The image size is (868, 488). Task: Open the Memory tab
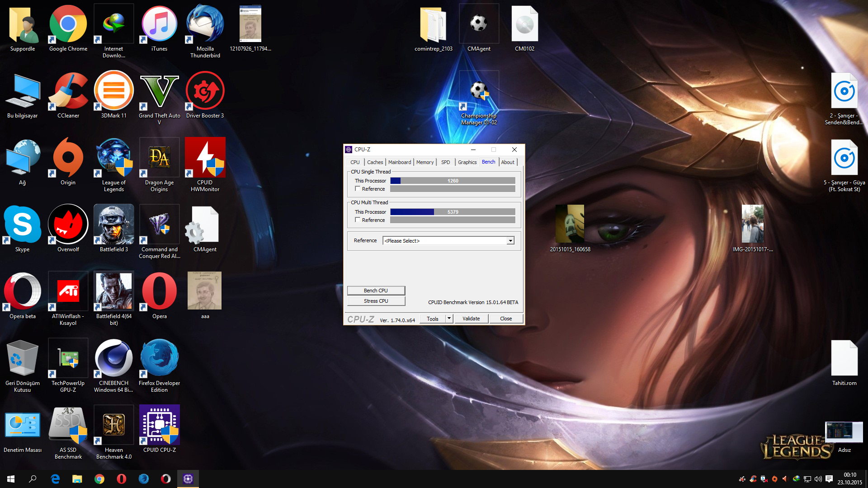click(425, 162)
